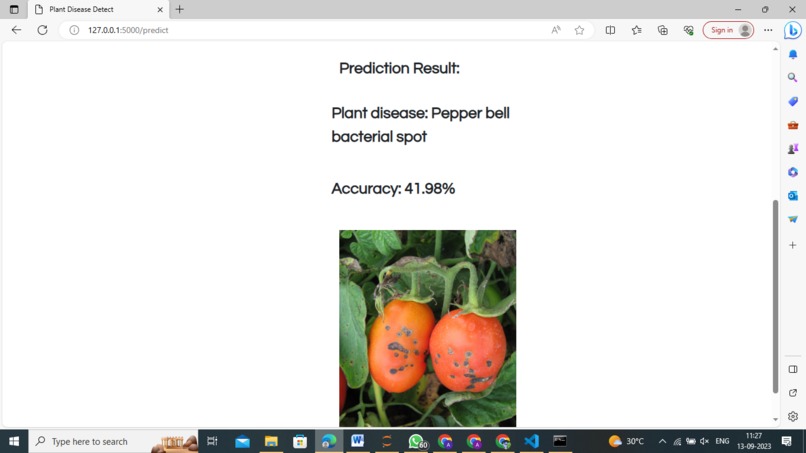The height and width of the screenshot is (453, 806).
Task: Select the Plant Disease Detect tab
Action: click(x=98, y=9)
